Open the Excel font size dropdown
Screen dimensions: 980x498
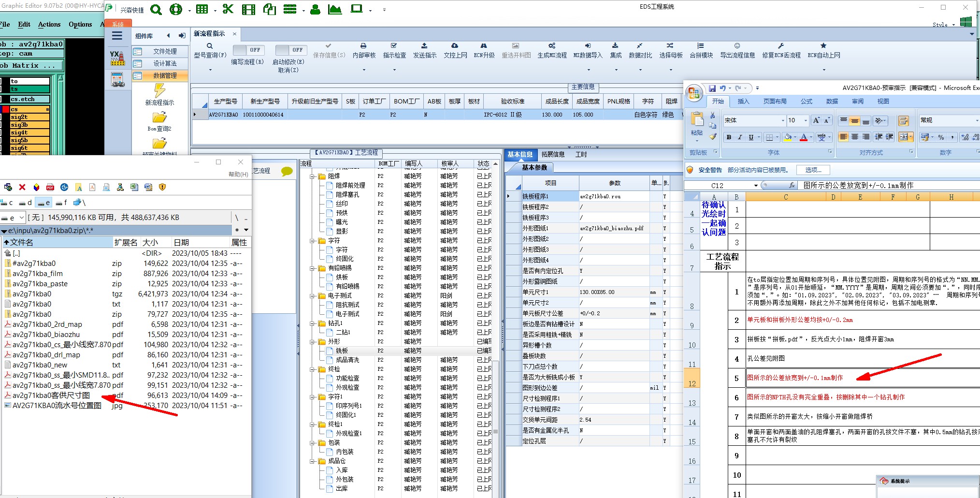pos(806,120)
